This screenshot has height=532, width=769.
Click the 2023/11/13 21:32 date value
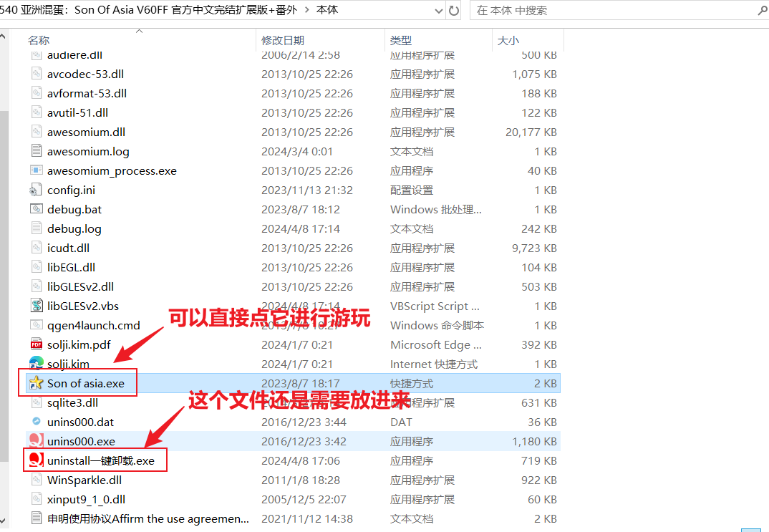tap(307, 190)
